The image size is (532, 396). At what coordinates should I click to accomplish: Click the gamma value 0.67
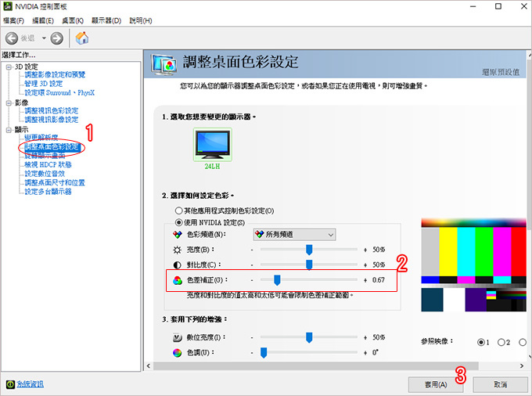pyautogui.click(x=379, y=280)
